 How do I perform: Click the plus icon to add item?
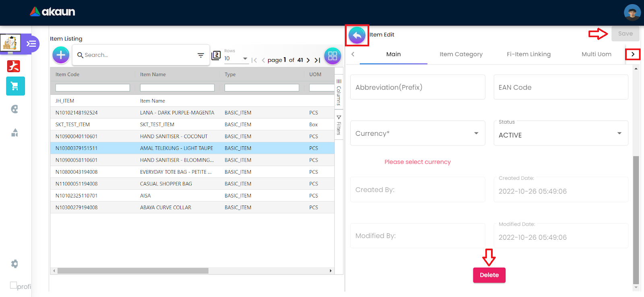click(x=61, y=55)
